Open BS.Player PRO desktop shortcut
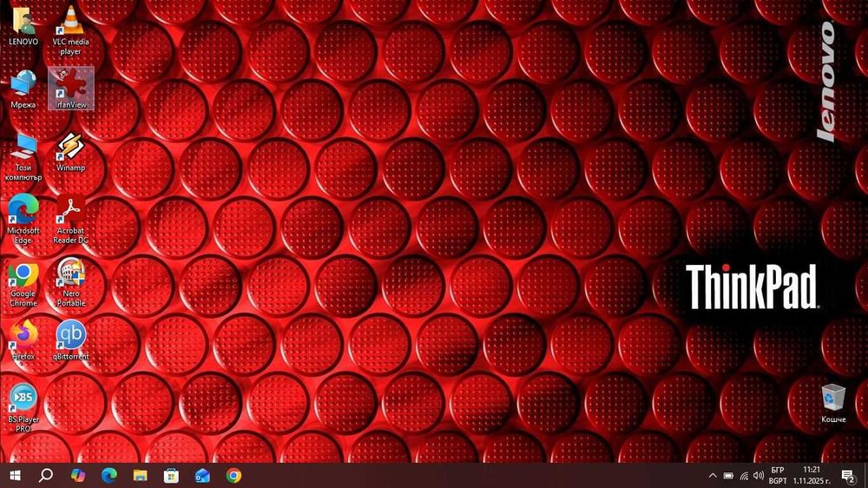This screenshot has height=488, width=868. pos(23,408)
